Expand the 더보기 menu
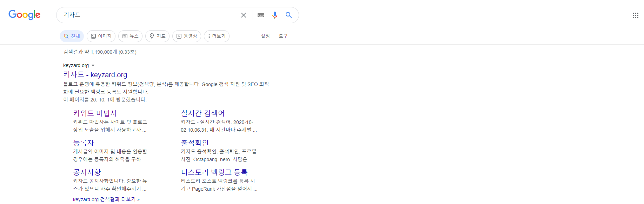644x204 pixels. pyautogui.click(x=217, y=36)
